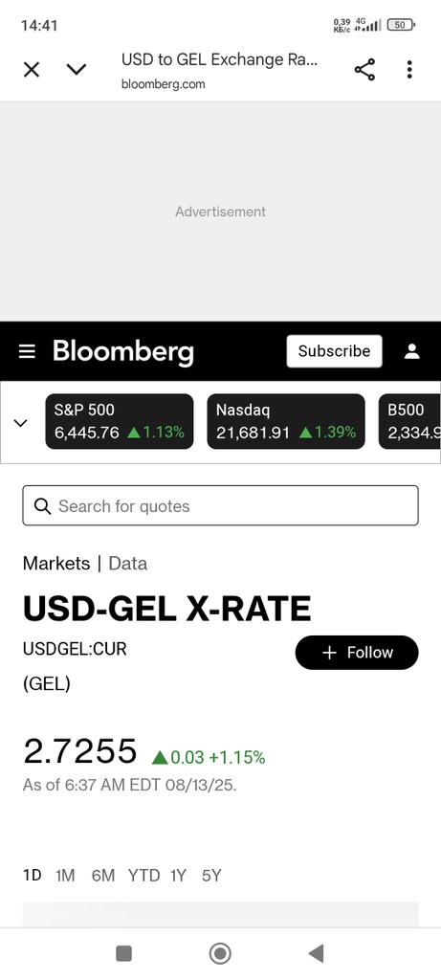441x980 pixels.
Task: Focus the Search for quotes field
Action: click(220, 505)
